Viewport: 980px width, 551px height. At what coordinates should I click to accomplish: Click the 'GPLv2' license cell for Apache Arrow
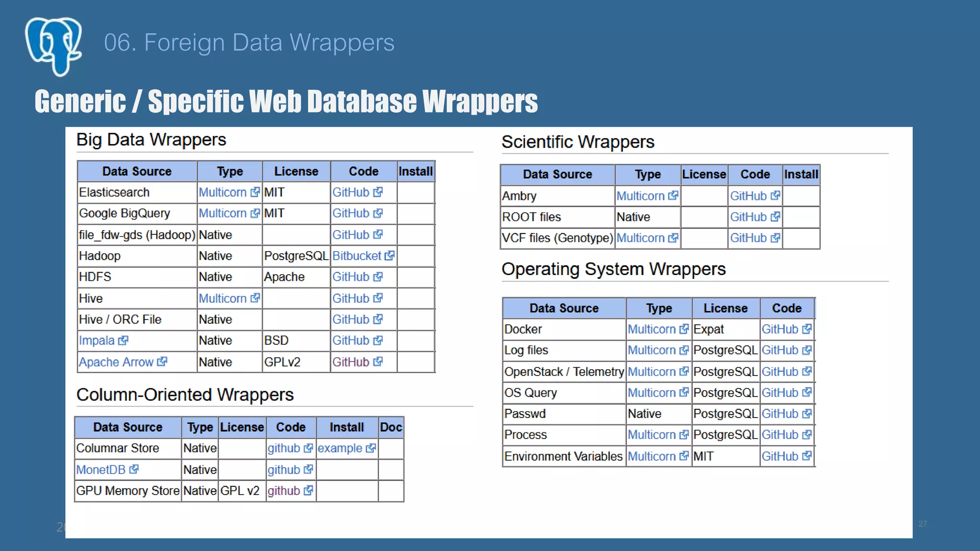click(x=296, y=362)
